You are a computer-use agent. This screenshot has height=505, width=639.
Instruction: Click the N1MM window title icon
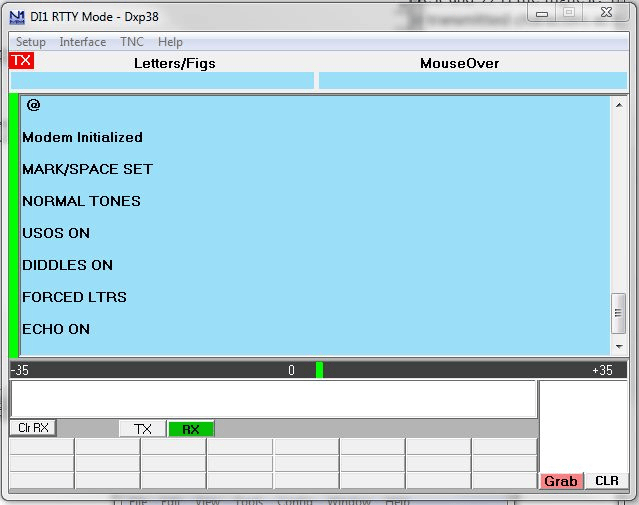coord(17,17)
